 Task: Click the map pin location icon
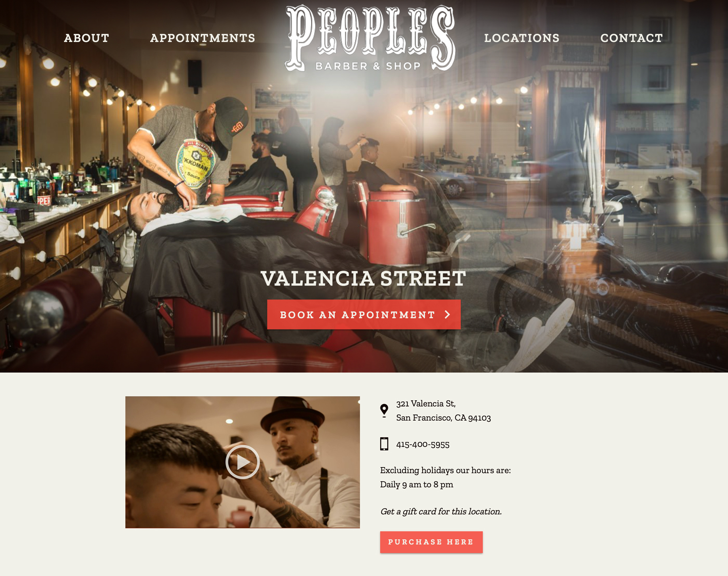coord(384,411)
